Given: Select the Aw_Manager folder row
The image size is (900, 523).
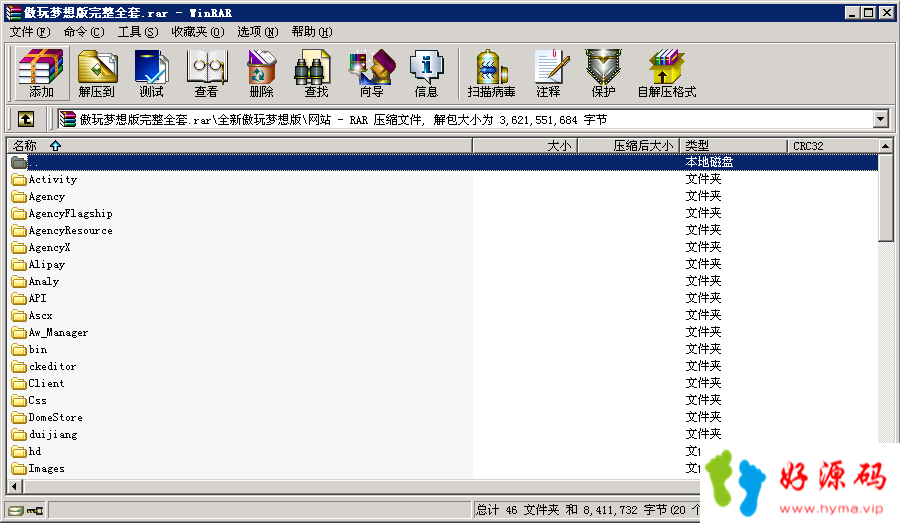Looking at the screenshot, I should click(x=443, y=332).
